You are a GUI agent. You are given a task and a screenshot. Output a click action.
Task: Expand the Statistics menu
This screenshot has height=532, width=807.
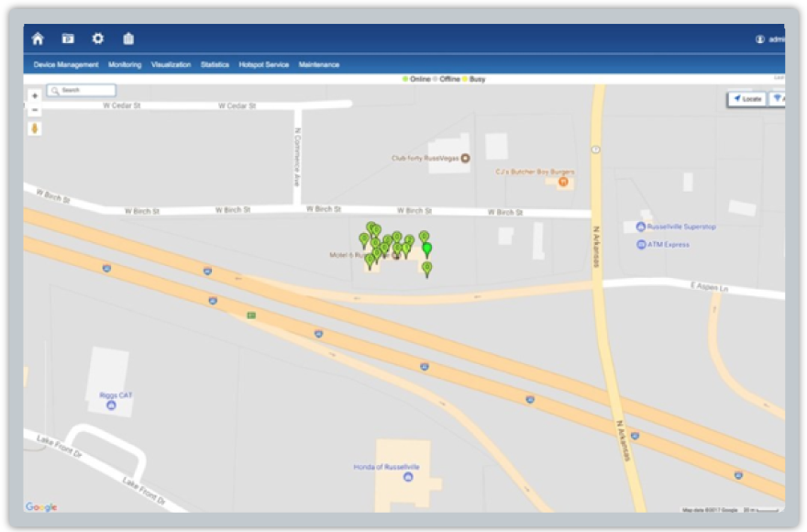pos(215,65)
